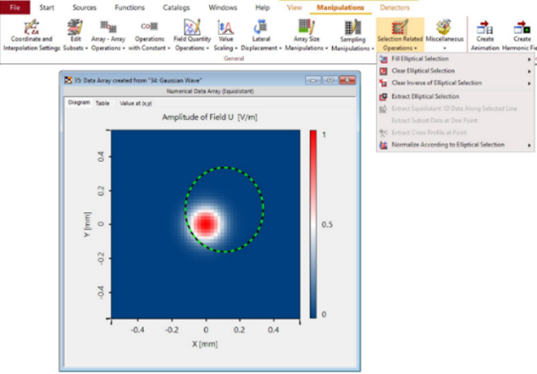Image resolution: width=537 pixels, height=374 pixels.
Task: Expand Fill Elliptical Selection submenu
Action: tap(455, 59)
